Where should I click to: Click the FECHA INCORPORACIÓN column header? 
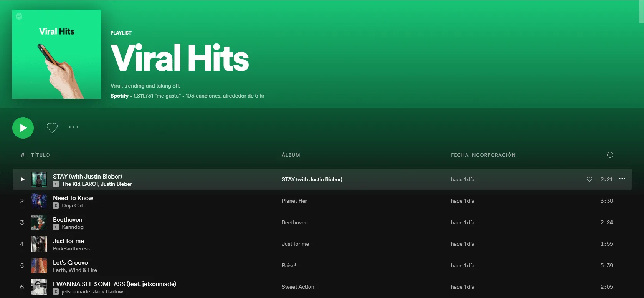[x=483, y=155]
